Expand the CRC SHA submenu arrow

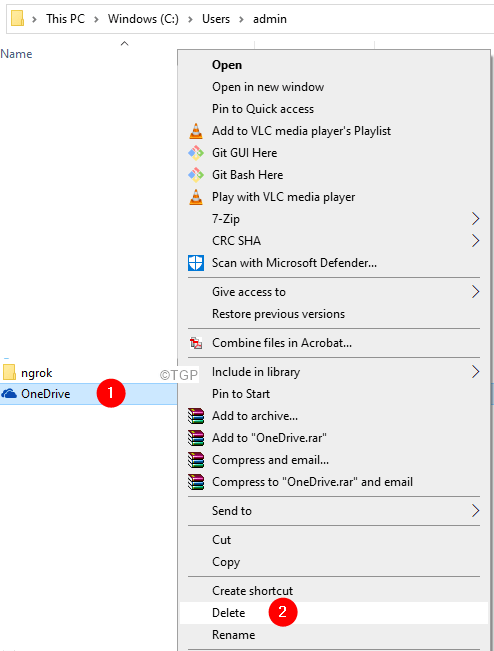click(475, 241)
